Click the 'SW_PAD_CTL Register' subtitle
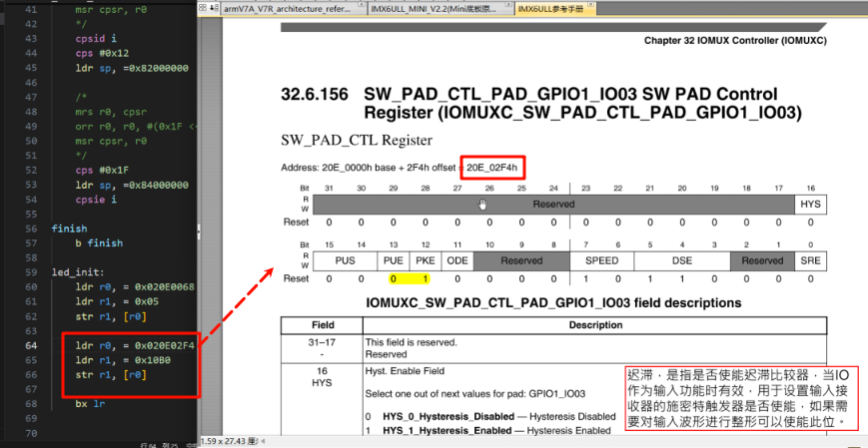 point(357,141)
